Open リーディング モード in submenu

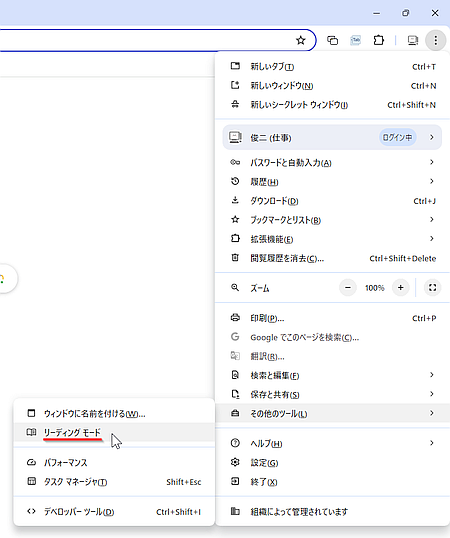pos(114,432)
